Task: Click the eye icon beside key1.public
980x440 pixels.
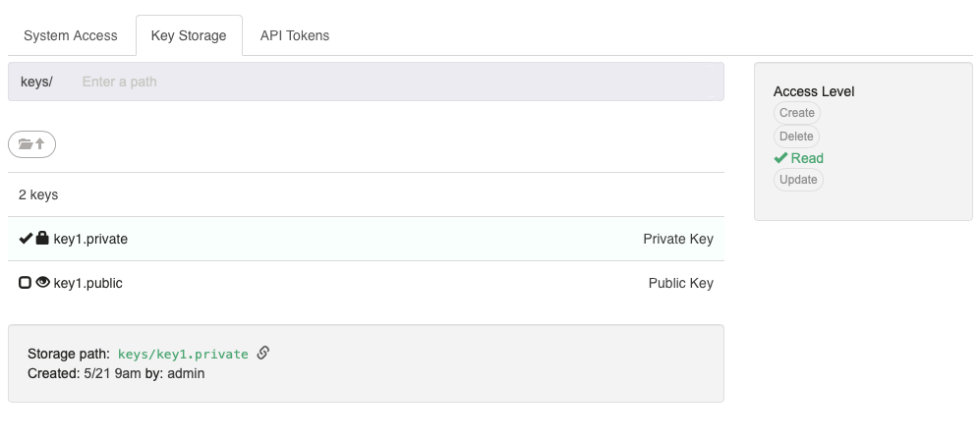Action: click(x=42, y=282)
